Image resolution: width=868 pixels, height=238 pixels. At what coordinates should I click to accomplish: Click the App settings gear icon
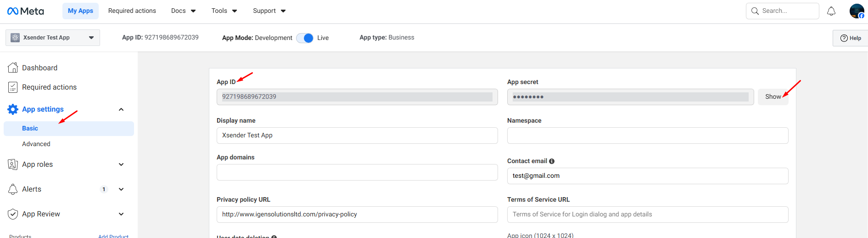click(x=13, y=109)
